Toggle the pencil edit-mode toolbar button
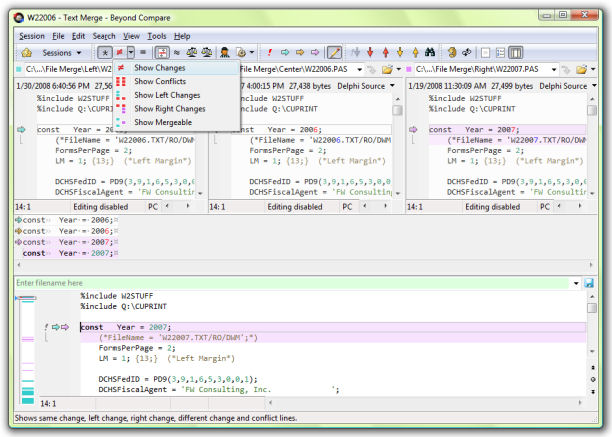Viewport: 612px width, 437px height. pos(335,52)
